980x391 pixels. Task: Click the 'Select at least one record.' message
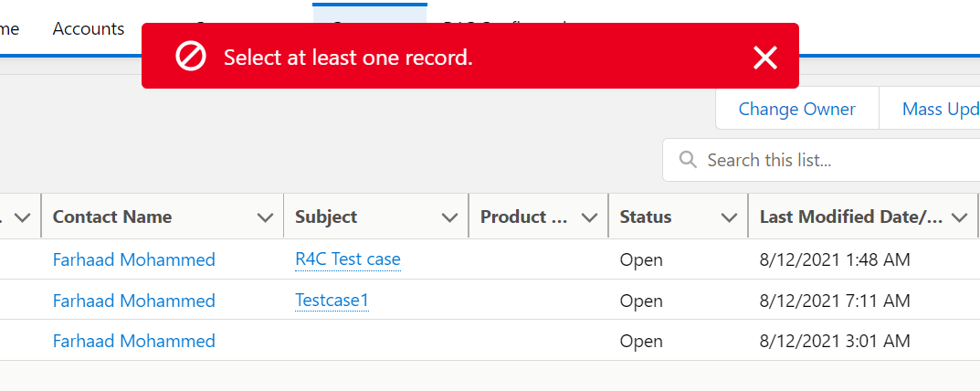pyautogui.click(x=348, y=58)
